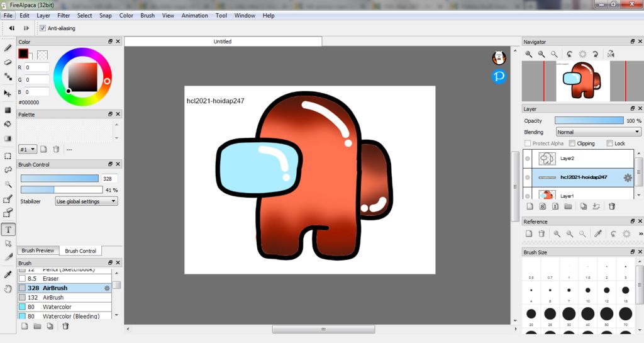Adjust the layer Opacity slider
Image resolution: width=644 pixels, height=343 pixels.
coord(589,120)
